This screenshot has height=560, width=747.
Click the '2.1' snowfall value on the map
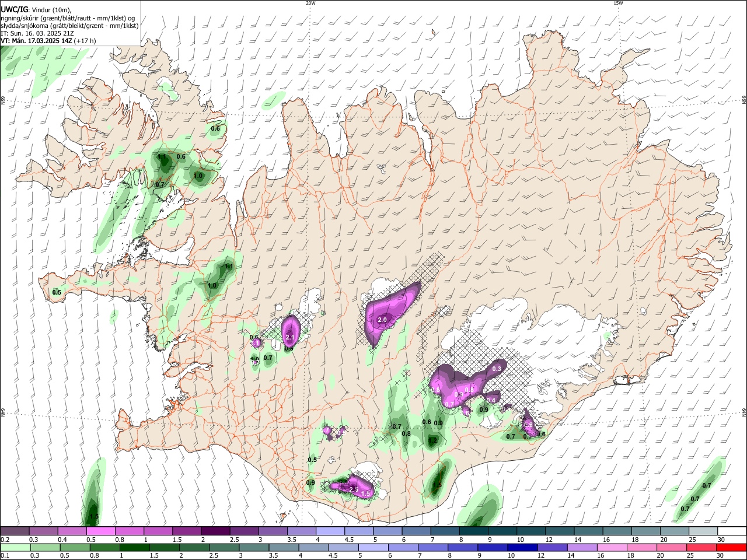click(289, 337)
